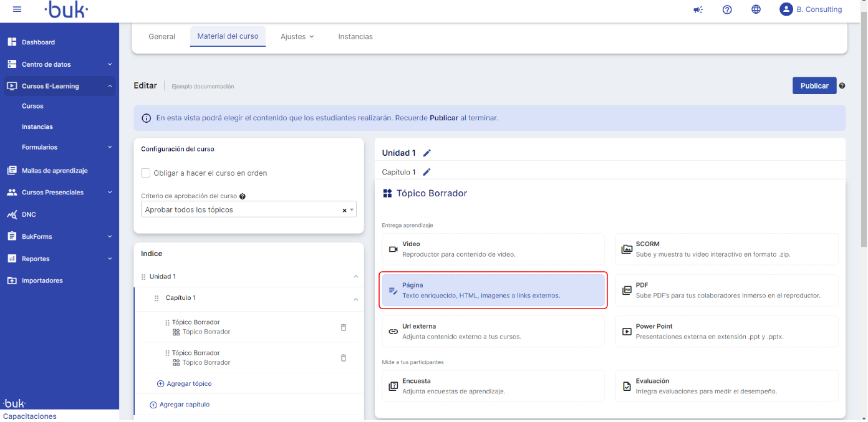Click the help icon next to Publicar
Screen dimensions: 868x422
(842, 86)
